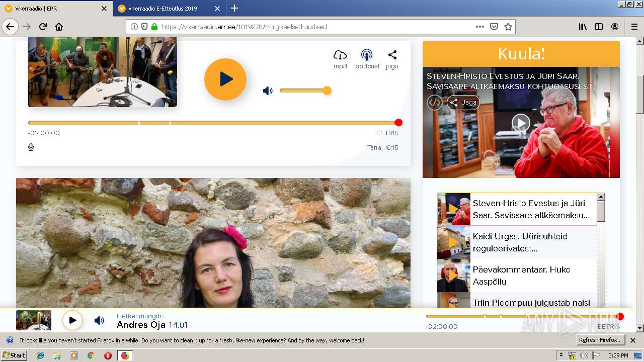Open the Firefox hamburger menu

tap(634, 27)
